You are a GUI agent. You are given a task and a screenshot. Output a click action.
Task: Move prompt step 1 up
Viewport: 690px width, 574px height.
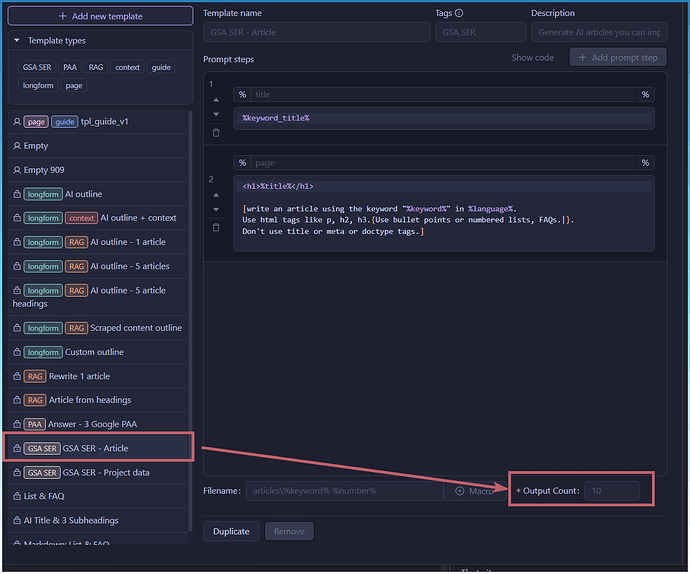216,100
